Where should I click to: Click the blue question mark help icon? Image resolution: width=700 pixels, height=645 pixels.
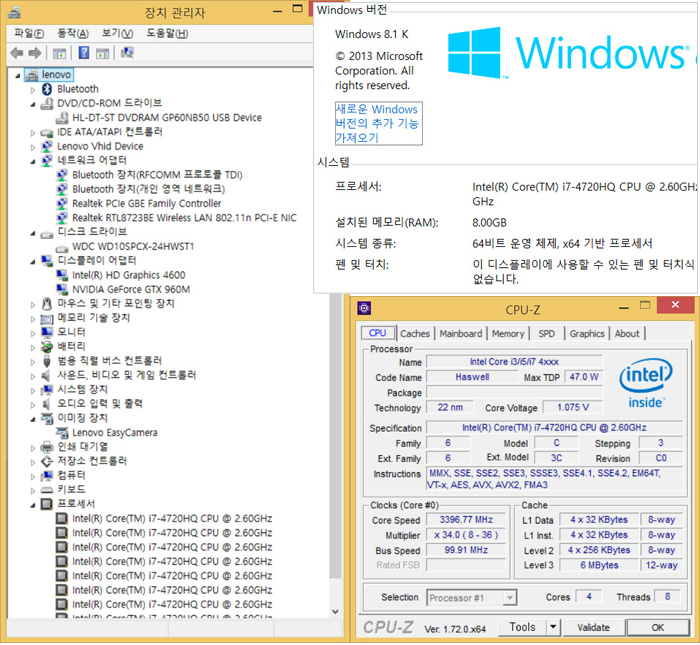pos(83,53)
